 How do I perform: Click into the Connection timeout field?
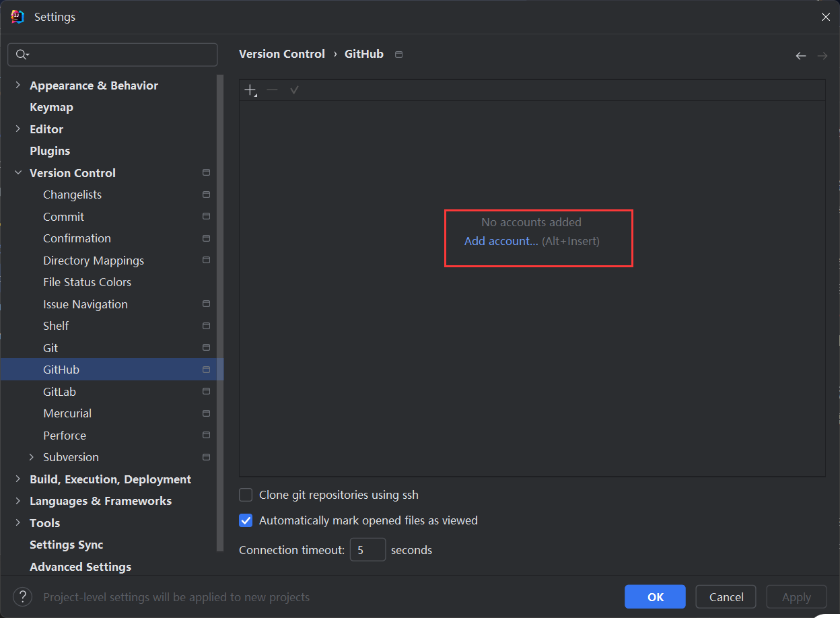click(x=367, y=550)
